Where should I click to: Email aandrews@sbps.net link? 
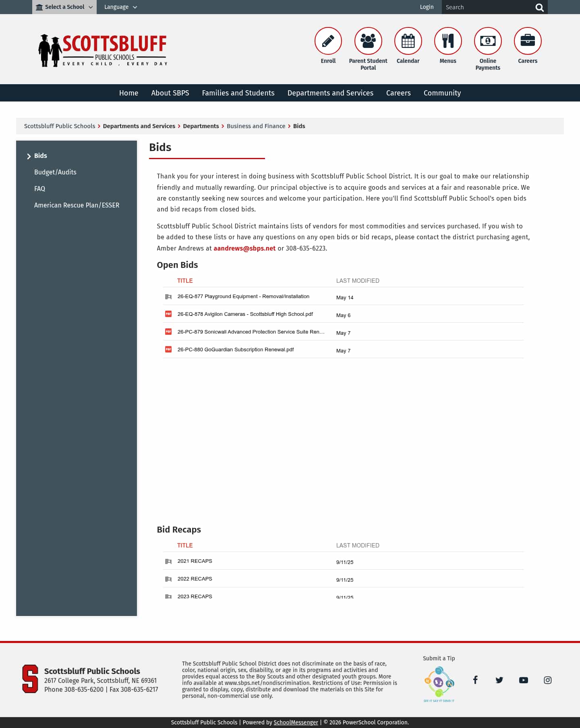tap(244, 248)
